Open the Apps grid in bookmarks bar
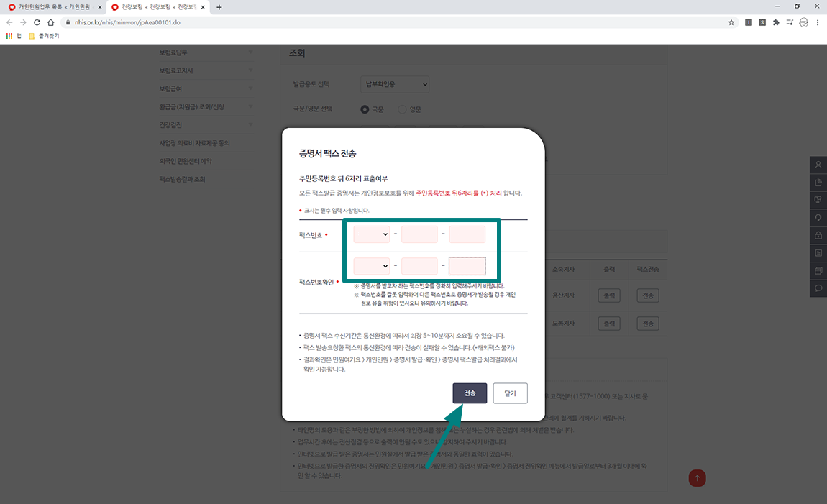This screenshot has height=504, width=827. pyautogui.click(x=9, y=36)
